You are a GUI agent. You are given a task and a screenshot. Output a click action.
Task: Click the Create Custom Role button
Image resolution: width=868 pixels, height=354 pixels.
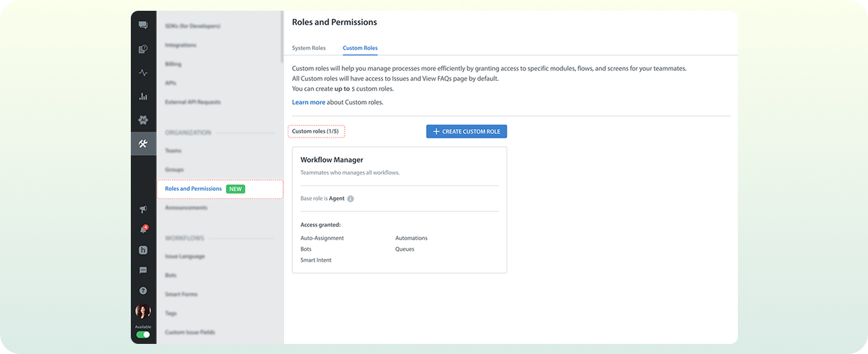pos(466,131)
